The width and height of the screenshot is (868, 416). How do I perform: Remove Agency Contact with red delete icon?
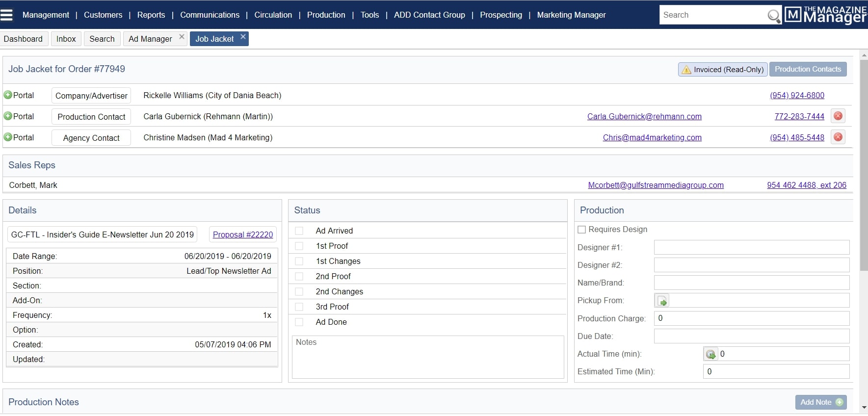coord(838,137)
